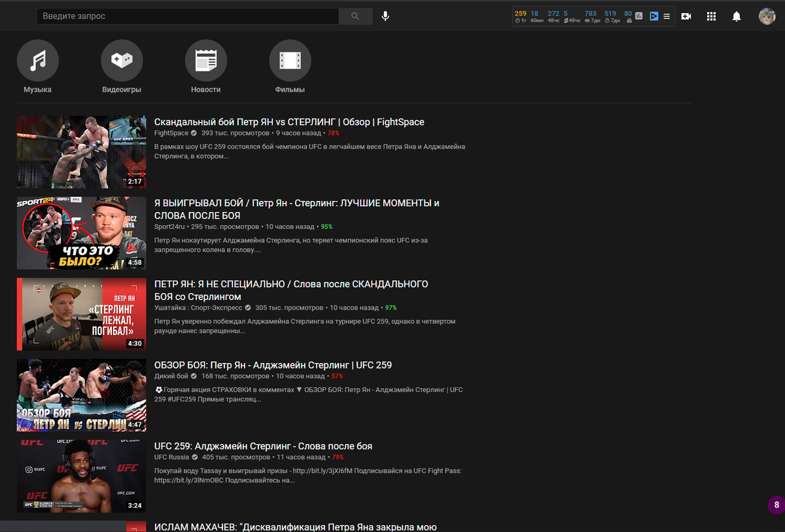Open thumbnail of Скандальный бой Петр ЯН video
The width and height of the screenshot is (785, 532).
click(81, 152)
